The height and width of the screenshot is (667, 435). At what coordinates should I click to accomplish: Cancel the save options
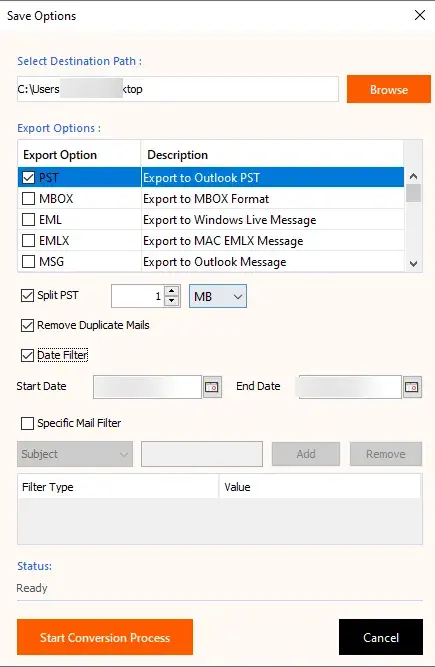pyautogui.click(x=381, y=637)
